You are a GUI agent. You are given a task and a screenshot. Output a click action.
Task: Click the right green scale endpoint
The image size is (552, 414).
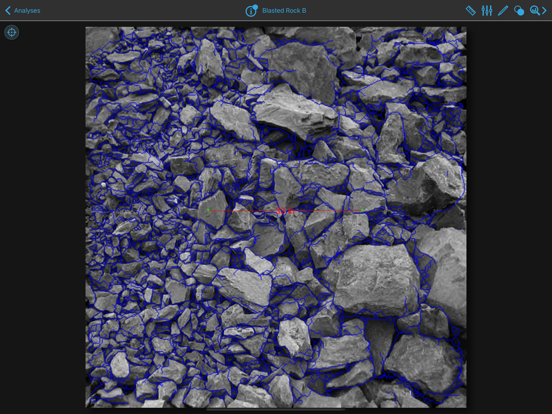362,210
